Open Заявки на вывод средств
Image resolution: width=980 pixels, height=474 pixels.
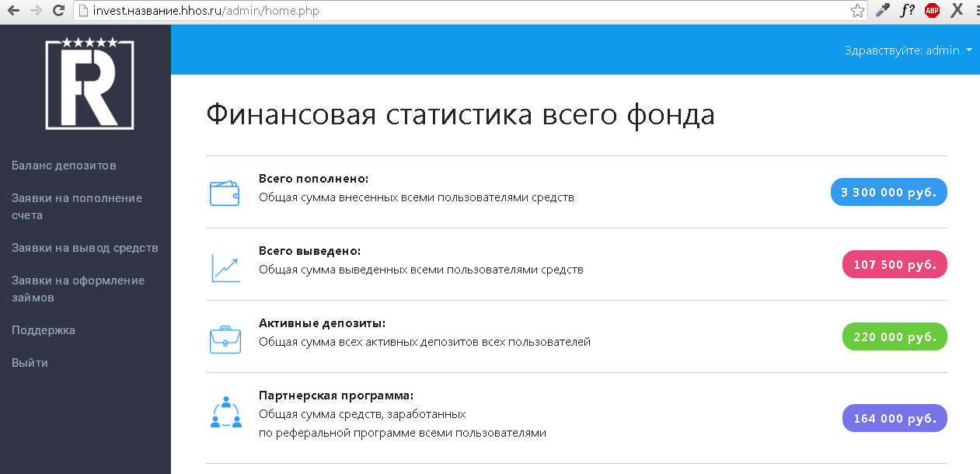pos(85,248)
